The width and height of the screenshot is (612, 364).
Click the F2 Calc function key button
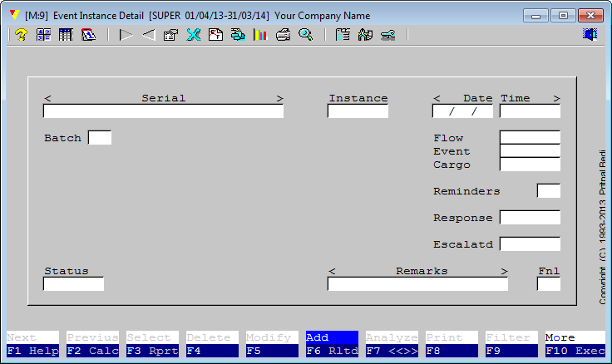coord(92,351)
